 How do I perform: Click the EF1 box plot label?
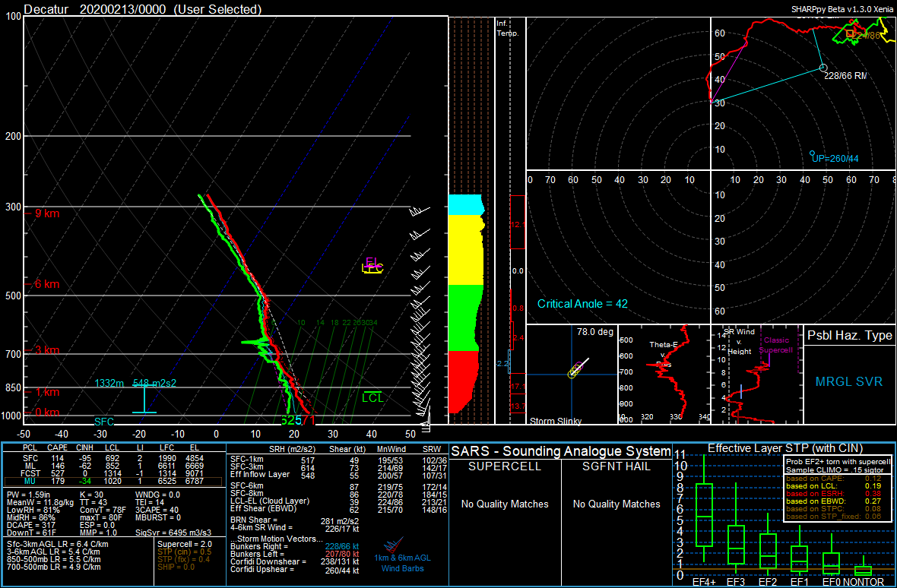[x=798, y=582]
